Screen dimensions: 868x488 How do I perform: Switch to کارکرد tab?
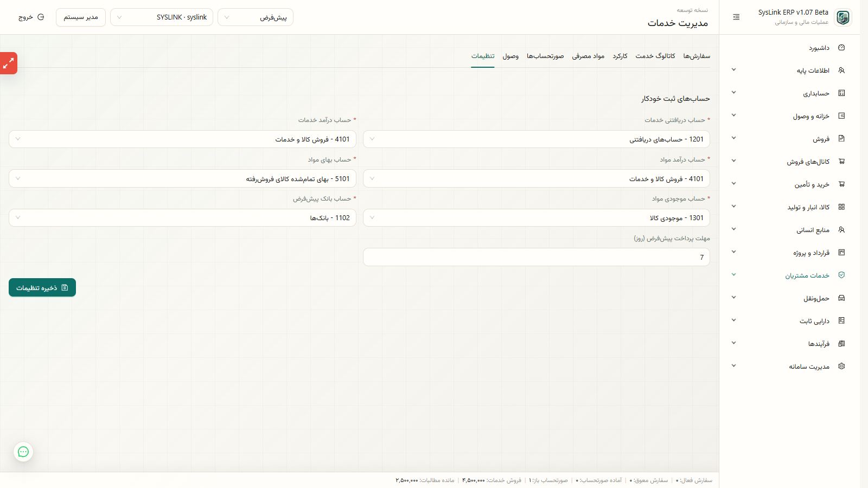coord(620,56)
